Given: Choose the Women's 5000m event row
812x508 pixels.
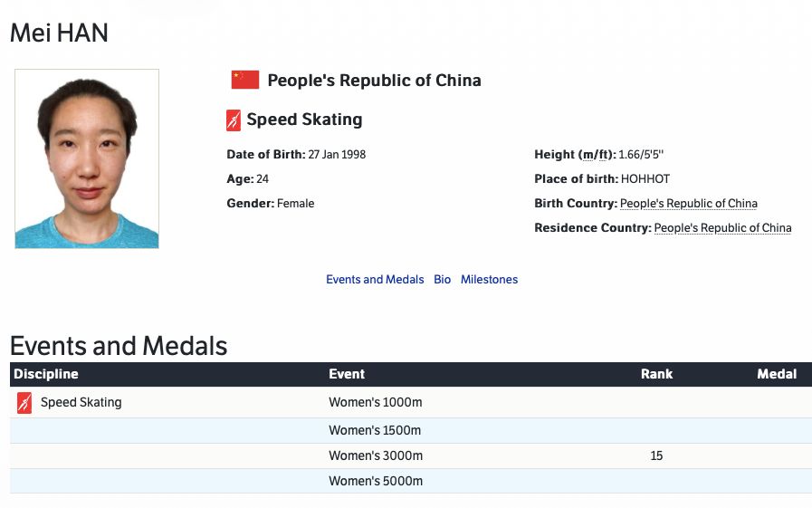Looking at the screenshot, I should (x=375, y=481).
